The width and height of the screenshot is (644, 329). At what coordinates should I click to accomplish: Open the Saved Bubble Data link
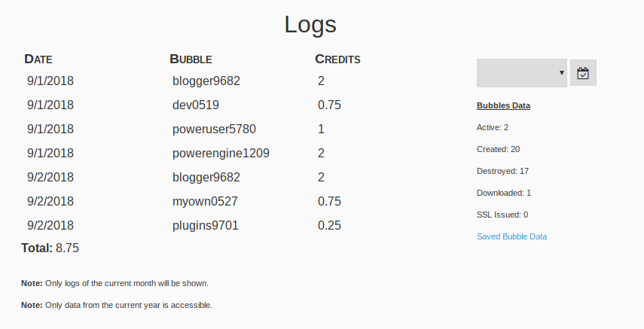511,236
